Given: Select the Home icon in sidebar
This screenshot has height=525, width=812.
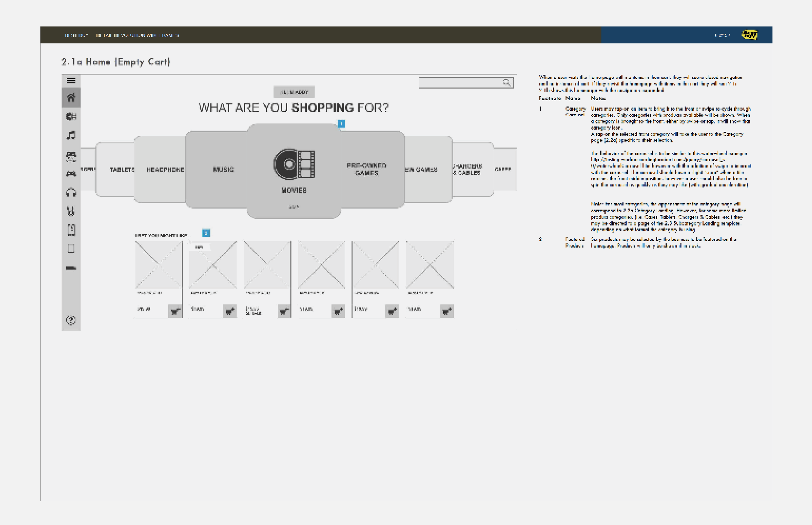Looking at the screenshot, I should (71, 98).
